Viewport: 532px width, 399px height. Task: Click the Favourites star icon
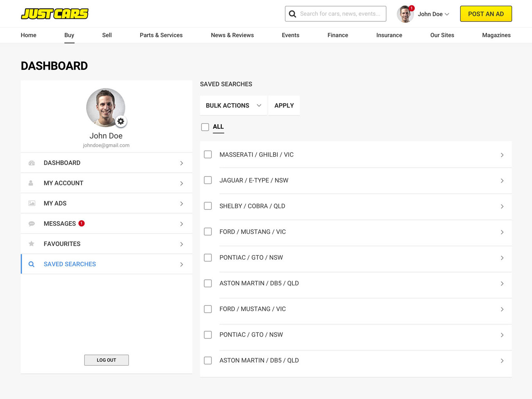pyautogui.click(x=32, y=244)
